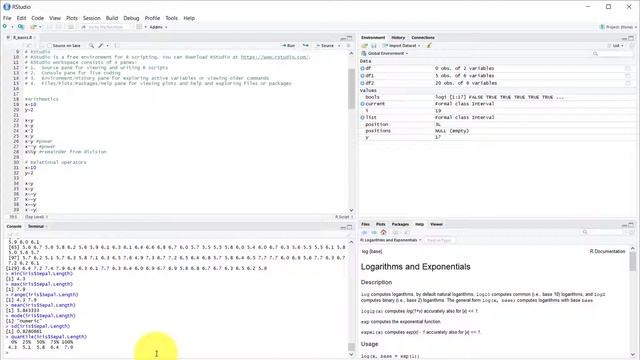Image resolution: width=640 pixels, height=360 pixels.
Task: Click the Run button in script editor
Action: [x=289, y=46]
